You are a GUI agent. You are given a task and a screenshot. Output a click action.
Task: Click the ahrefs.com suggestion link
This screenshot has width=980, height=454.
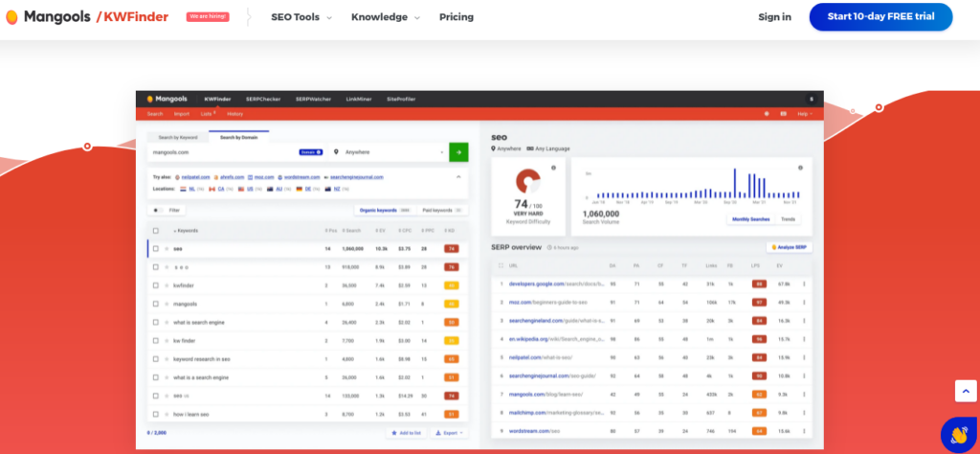232,177
